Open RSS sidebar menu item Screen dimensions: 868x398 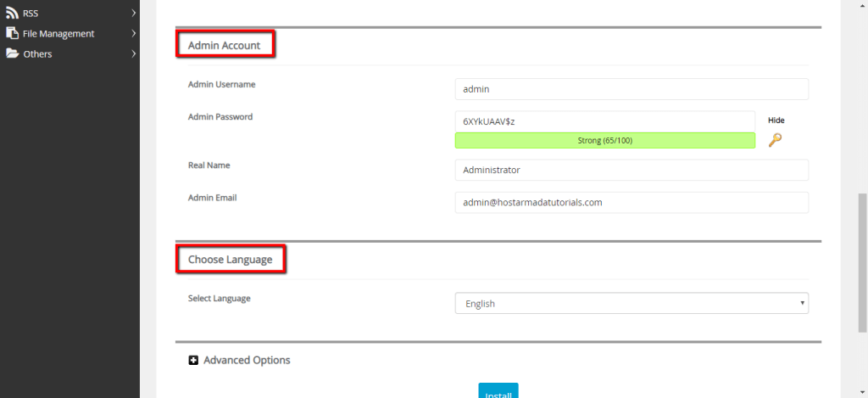pos(70,13)
